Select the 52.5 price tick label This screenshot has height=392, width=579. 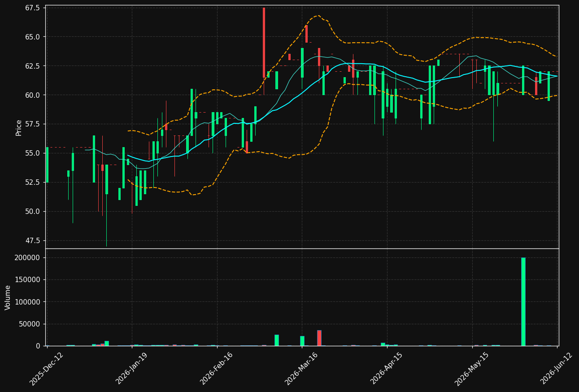tap(33, 183)
